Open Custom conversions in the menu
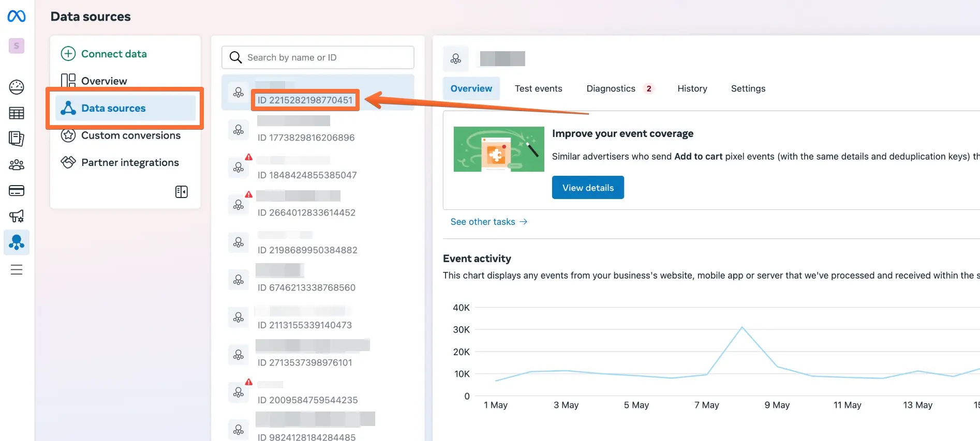This screenshot has width=980, height=441. tap(130, 135)
